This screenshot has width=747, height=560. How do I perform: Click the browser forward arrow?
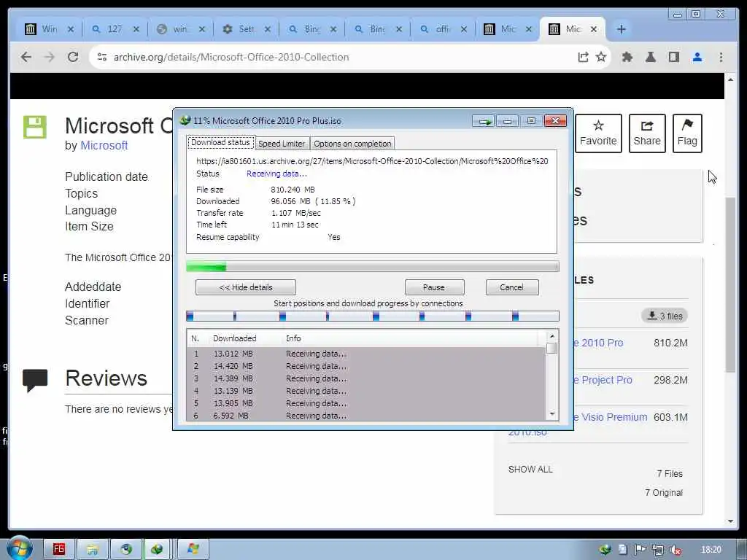(49, 57)
